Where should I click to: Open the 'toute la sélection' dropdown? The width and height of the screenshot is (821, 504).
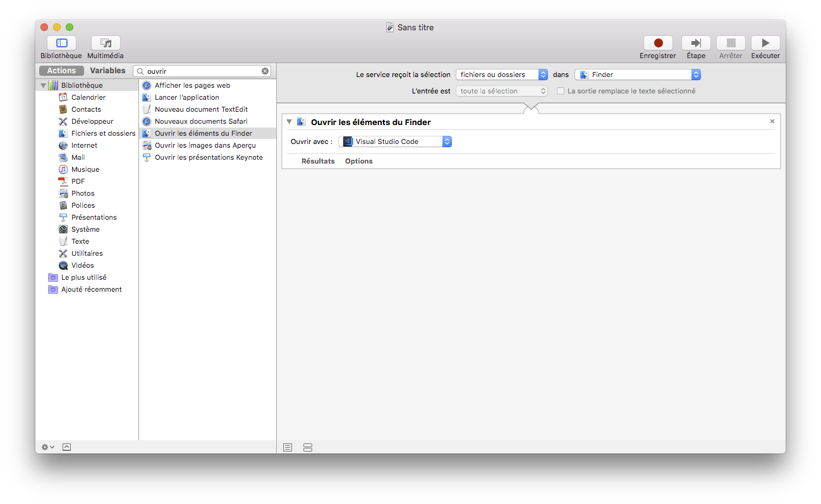point(502,91)
